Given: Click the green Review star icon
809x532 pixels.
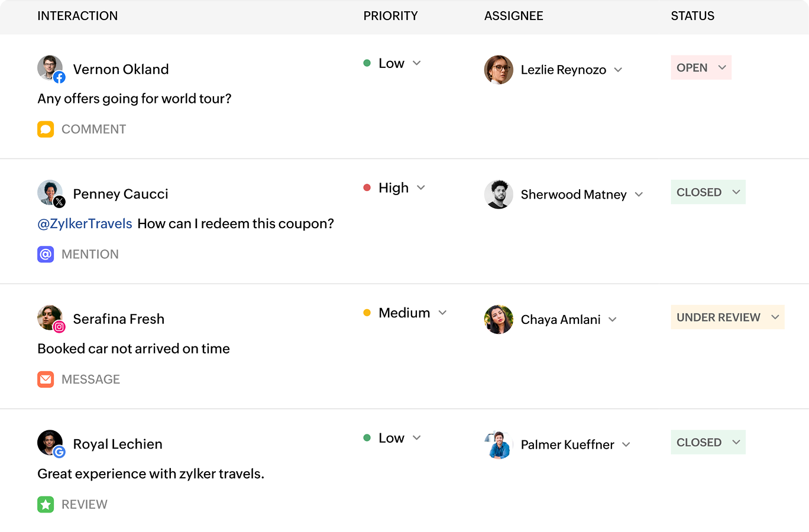Looking at the screenshot, I should tap(46, 504).
